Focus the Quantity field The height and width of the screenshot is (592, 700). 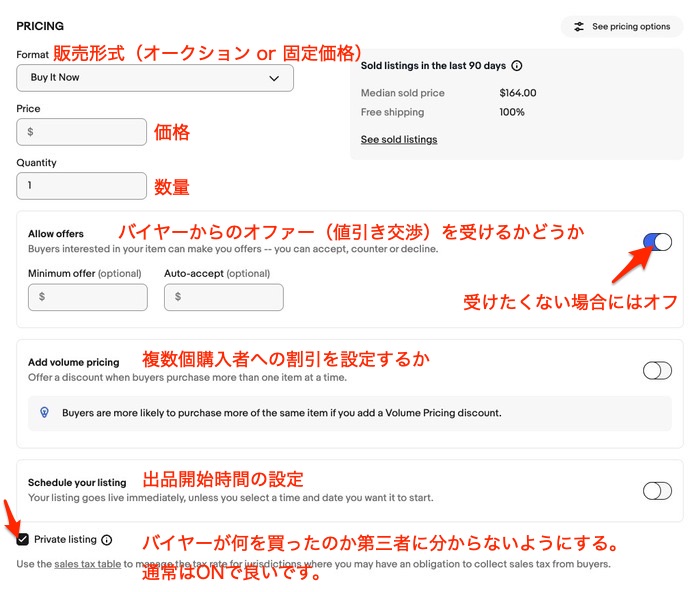82,186
